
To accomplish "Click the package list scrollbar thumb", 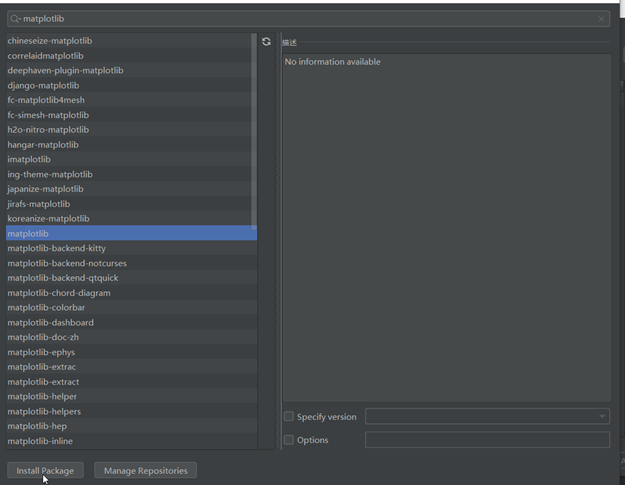I will click(254, 132).
